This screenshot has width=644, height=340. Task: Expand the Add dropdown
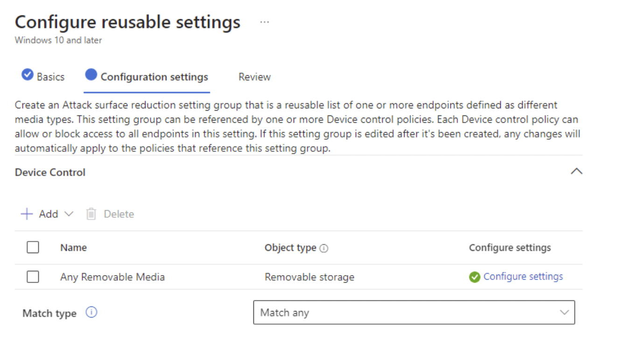point(69,213)
